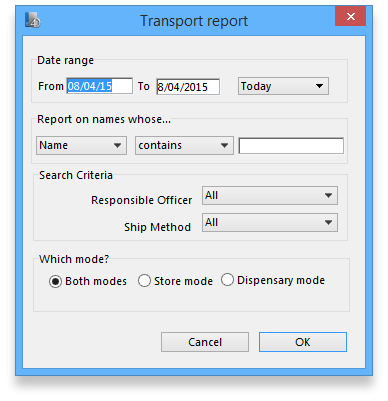Click the Cancel button
Viewport: 388px width, 401px height.
click(x=205, y=342)
